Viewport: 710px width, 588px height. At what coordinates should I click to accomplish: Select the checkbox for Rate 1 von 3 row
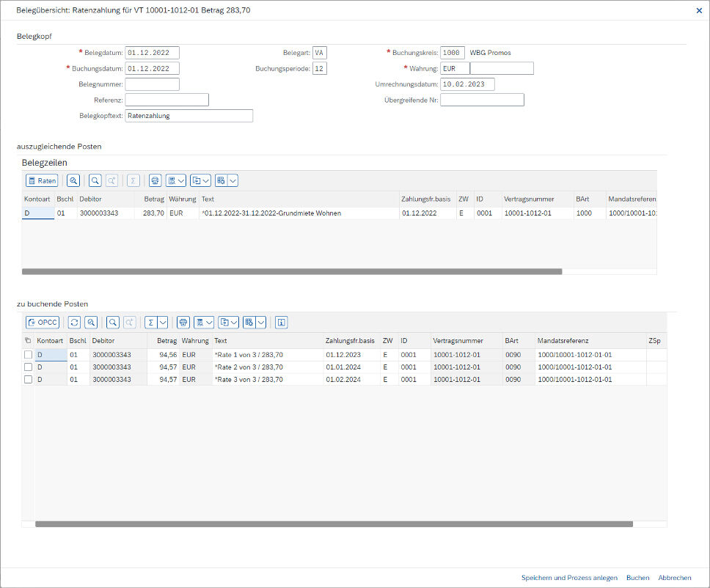tap(29, 355)
